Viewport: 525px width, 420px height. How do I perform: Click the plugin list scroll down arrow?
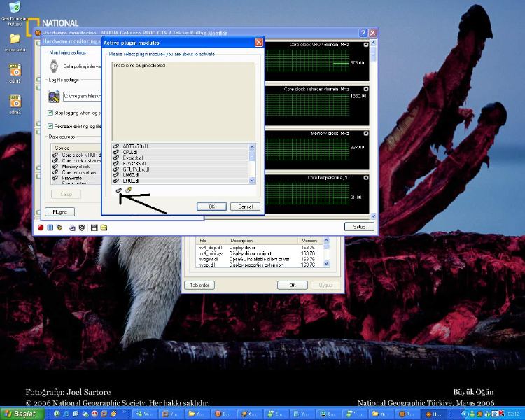[252, 181]
